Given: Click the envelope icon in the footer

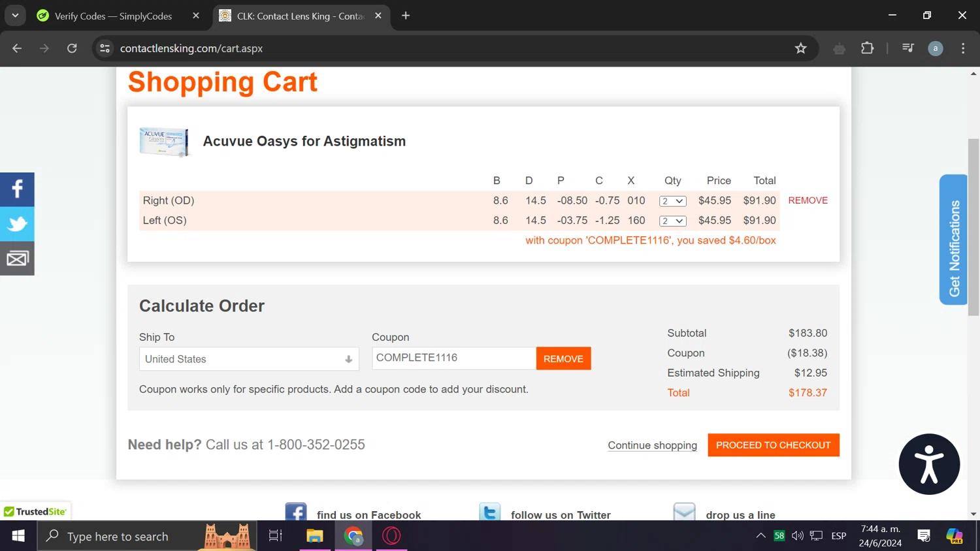Looking at the screenshot, I should [684, 512].
